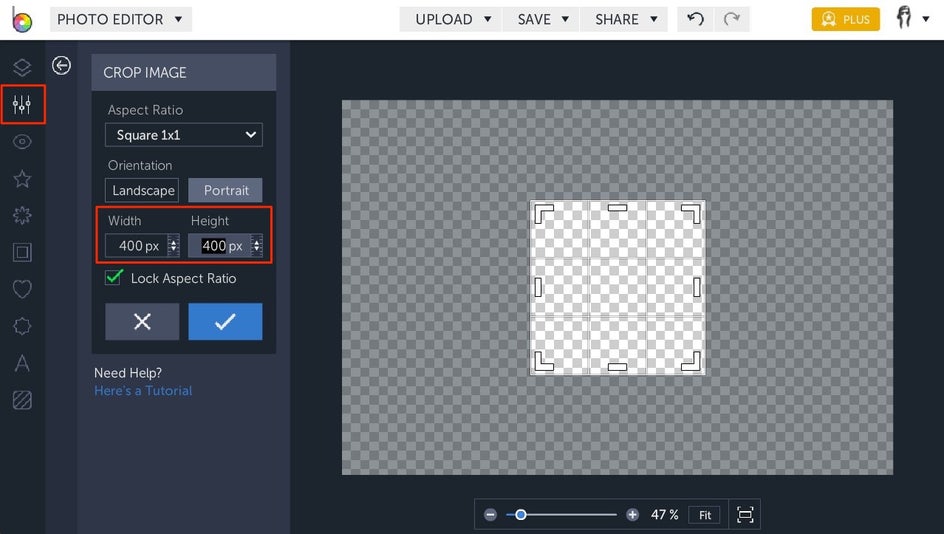944x534 pixels.
Task: Open the Artsy effects icon
Action: tap(22, 216)
